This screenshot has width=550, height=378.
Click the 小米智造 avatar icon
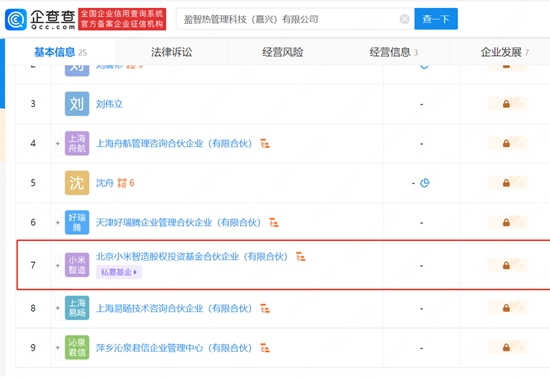coord(77,265)
